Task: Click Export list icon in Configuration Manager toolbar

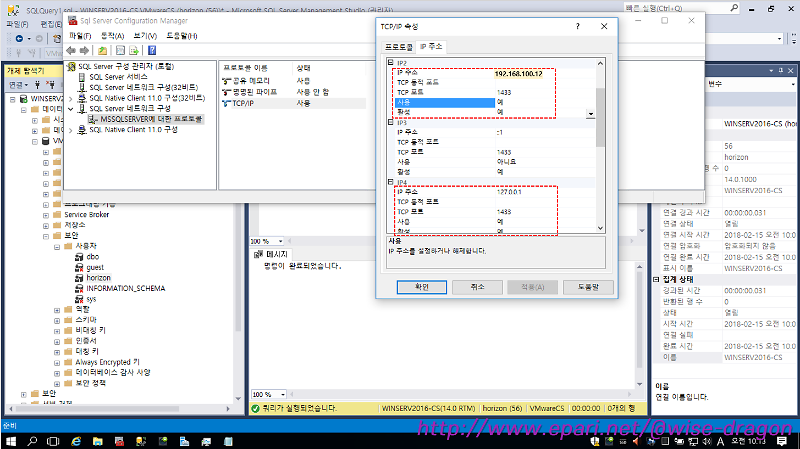Action: (134, 50)
